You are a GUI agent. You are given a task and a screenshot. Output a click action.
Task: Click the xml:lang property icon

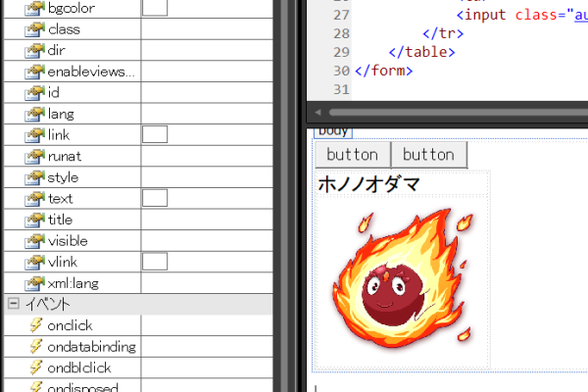click(34, 283)
